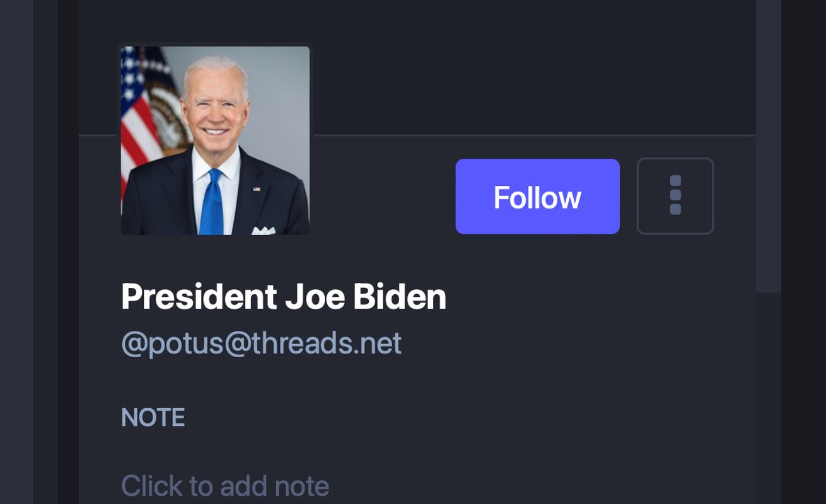Open the profile avatar photo
This screenshot has width=826, height=504.
[215, 140]
